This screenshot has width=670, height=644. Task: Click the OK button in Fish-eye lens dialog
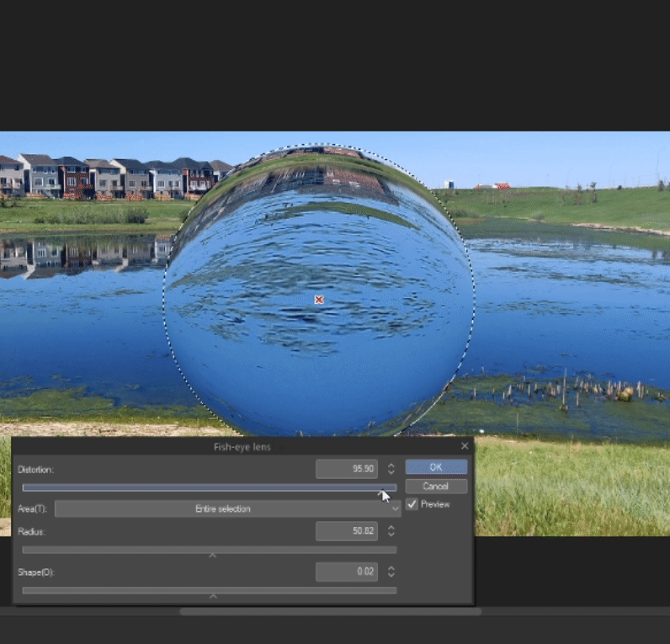[x=435, y=467]
